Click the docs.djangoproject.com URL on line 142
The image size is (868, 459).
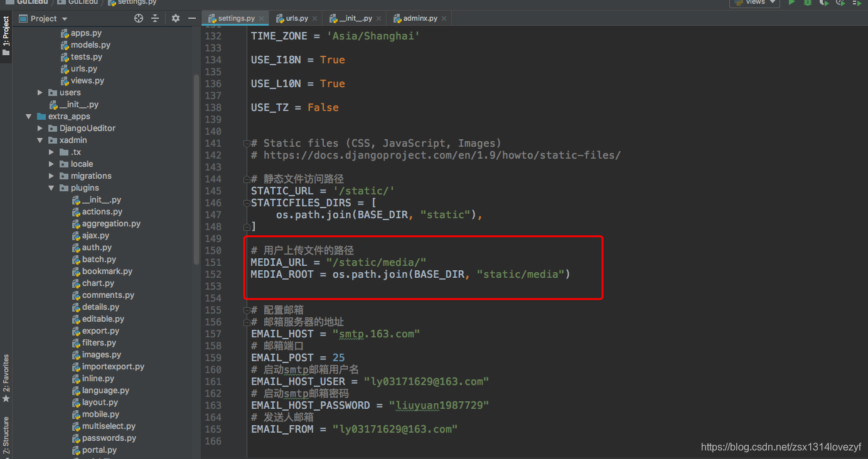442,155
